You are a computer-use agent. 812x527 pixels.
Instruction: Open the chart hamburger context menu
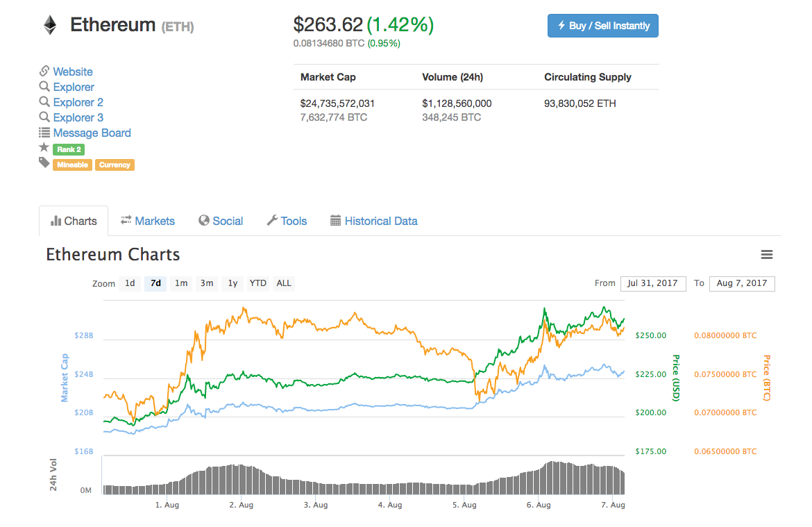pos(766,254)
